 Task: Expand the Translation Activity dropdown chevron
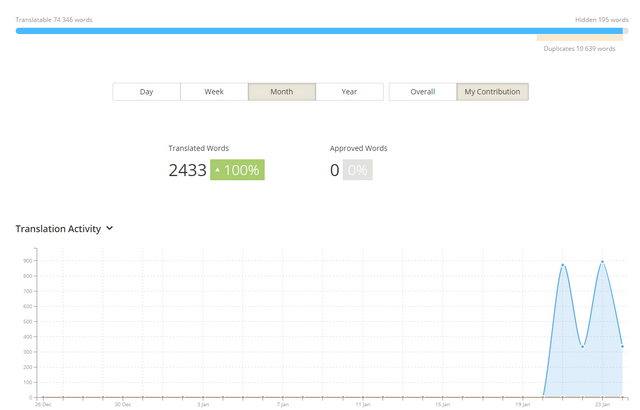pos(109,228)
